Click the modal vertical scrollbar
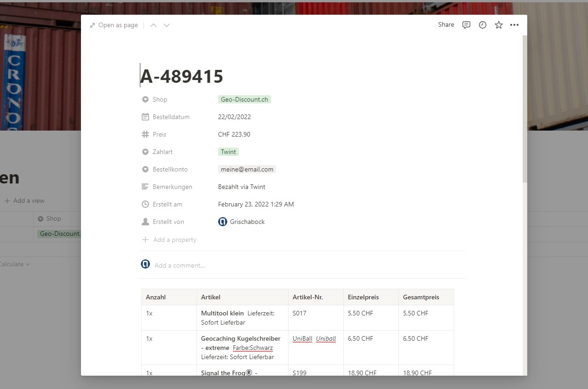 [x=525, y=110]
